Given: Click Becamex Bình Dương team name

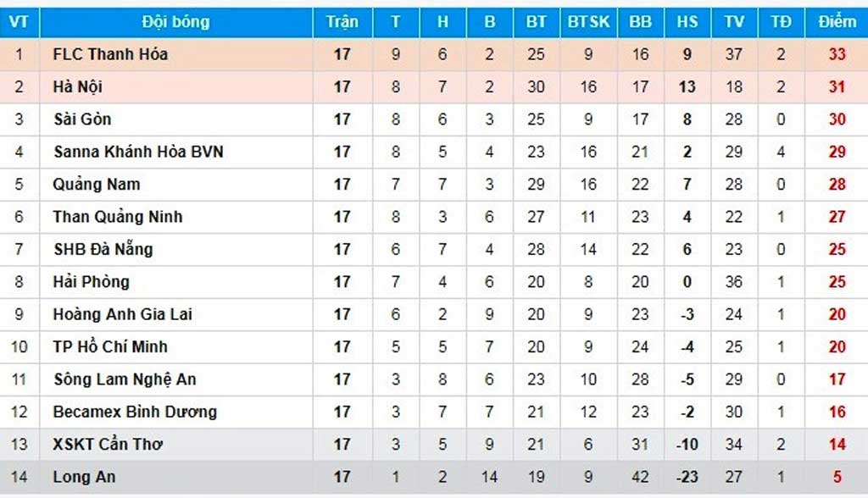Looking at the screenshot, I should click(x=135, y=412).
